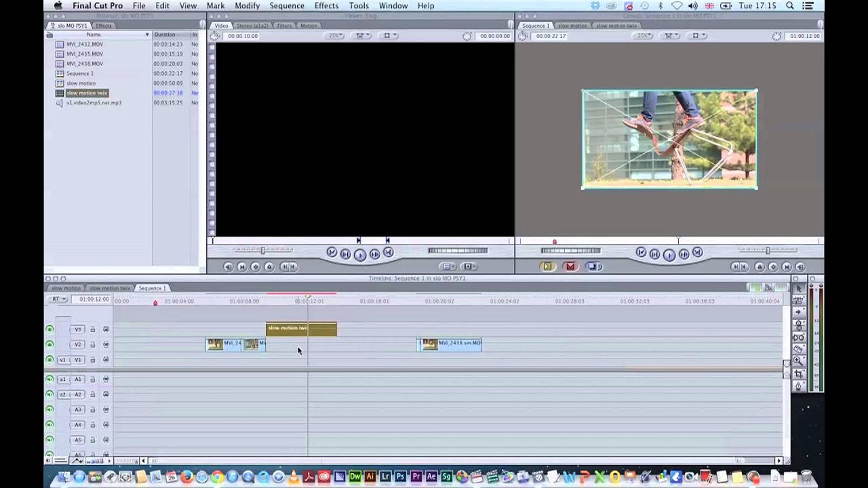Select Sequence 1 in the Browser

pos(80,73)
